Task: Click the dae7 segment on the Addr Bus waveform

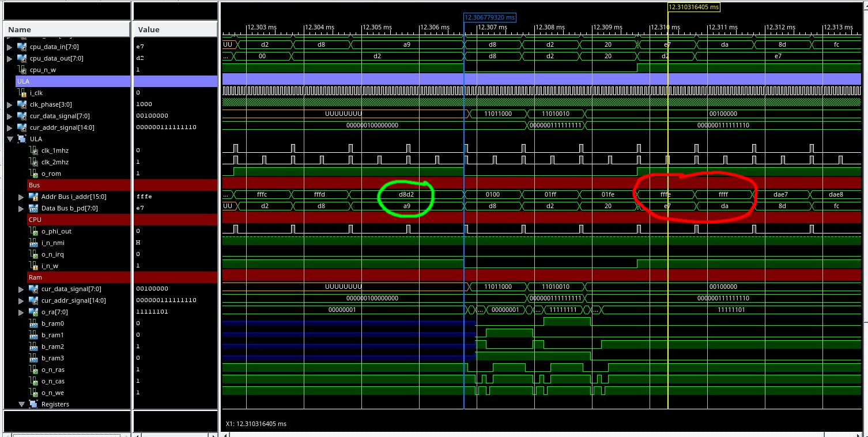Action: click(781, 194)
